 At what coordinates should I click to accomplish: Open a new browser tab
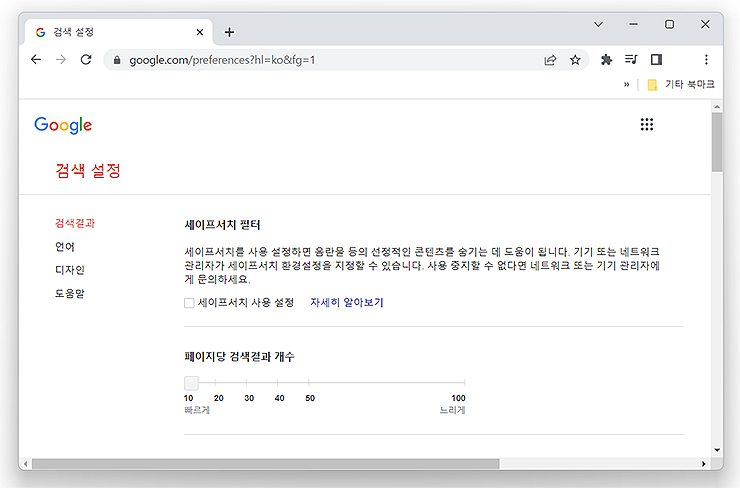coord(229,32)
